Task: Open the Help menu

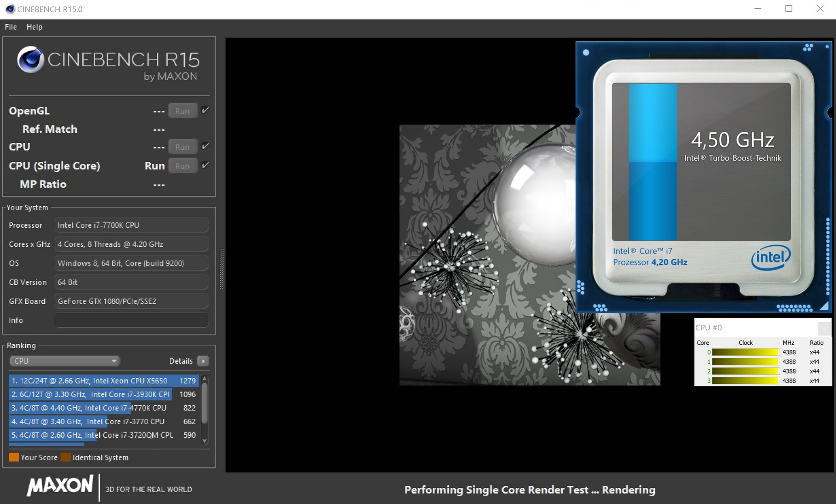Action: point(34,27)
